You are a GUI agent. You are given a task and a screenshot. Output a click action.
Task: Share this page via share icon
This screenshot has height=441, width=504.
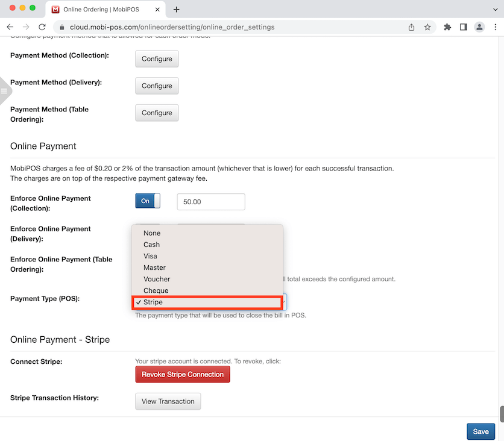[x=411, y=27]
